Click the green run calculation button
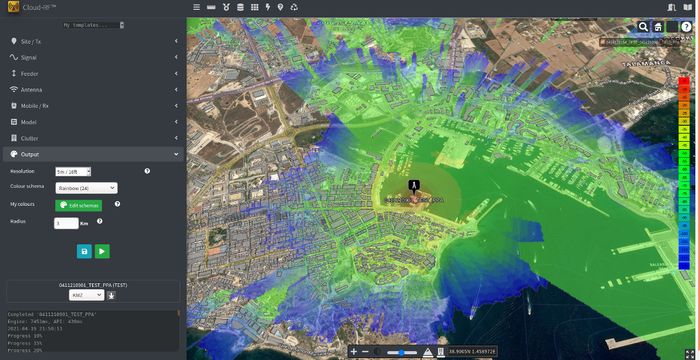 [102, 251]
